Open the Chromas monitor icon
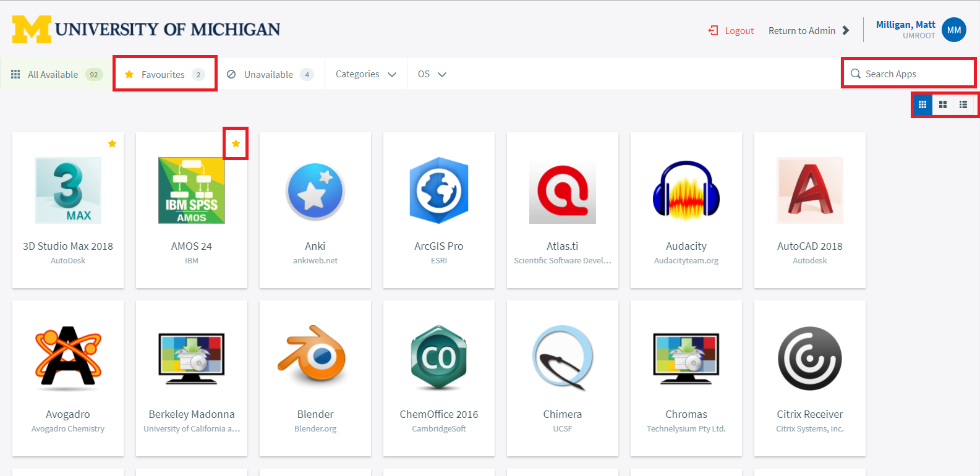This screenshot has width=980, height=476. 686,359
